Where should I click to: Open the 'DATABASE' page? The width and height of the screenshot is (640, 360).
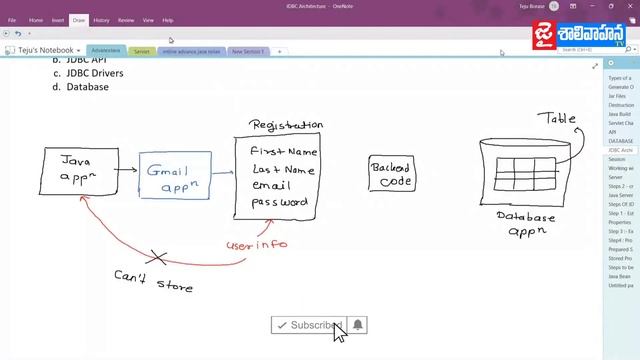coord(620,141)
